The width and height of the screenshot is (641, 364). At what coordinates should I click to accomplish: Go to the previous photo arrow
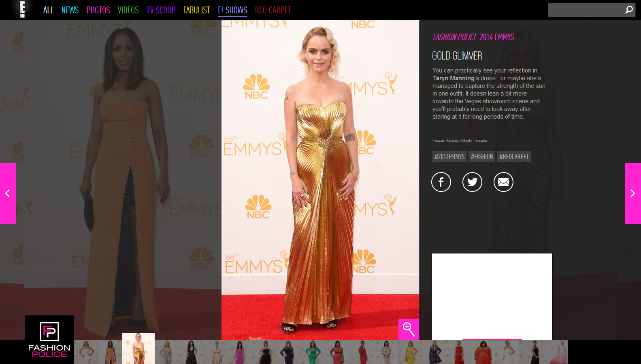(x=8, y=194)
